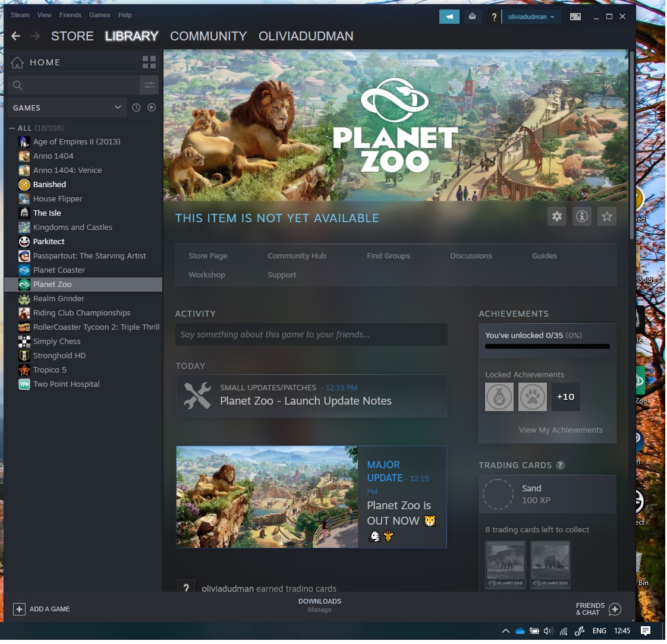Sort by recent activity clock icon
Image resolution: width=667 pixels, height=644 pixels.
pyautogui.click(x=136, y=108)
